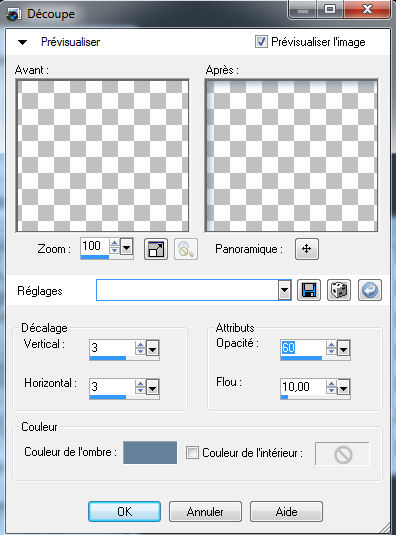Click in the Horizontal value field
Image resolution: width=396 pixels, height=535 pixels.
[x=112, y=387]
